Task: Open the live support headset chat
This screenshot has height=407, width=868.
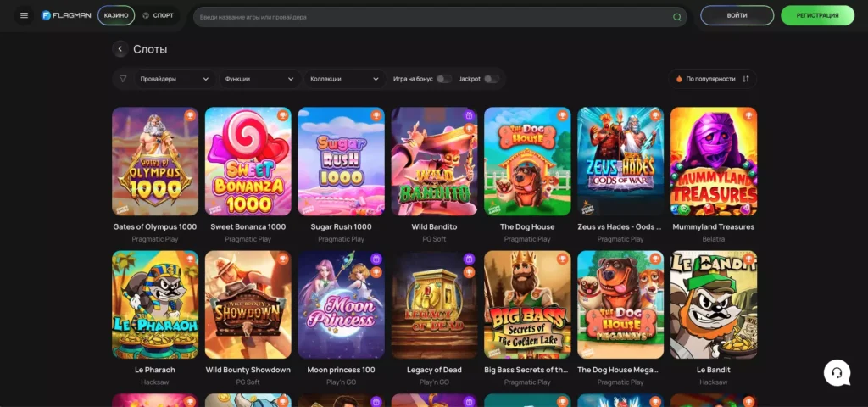Action: (837, 372)
